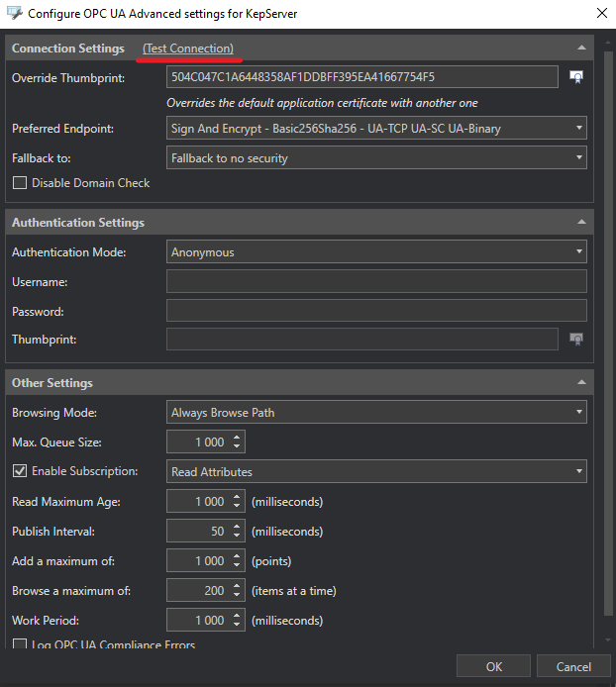This screenshot has height=687, width=616.
Task: Click the Override Thumbprint text field
Action: click(362, 77)
